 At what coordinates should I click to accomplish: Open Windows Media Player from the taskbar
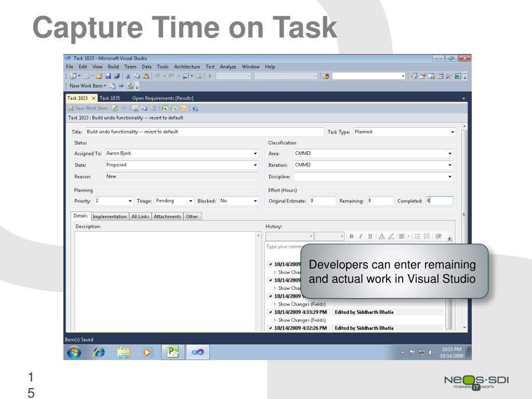click(x=147, y=353)
